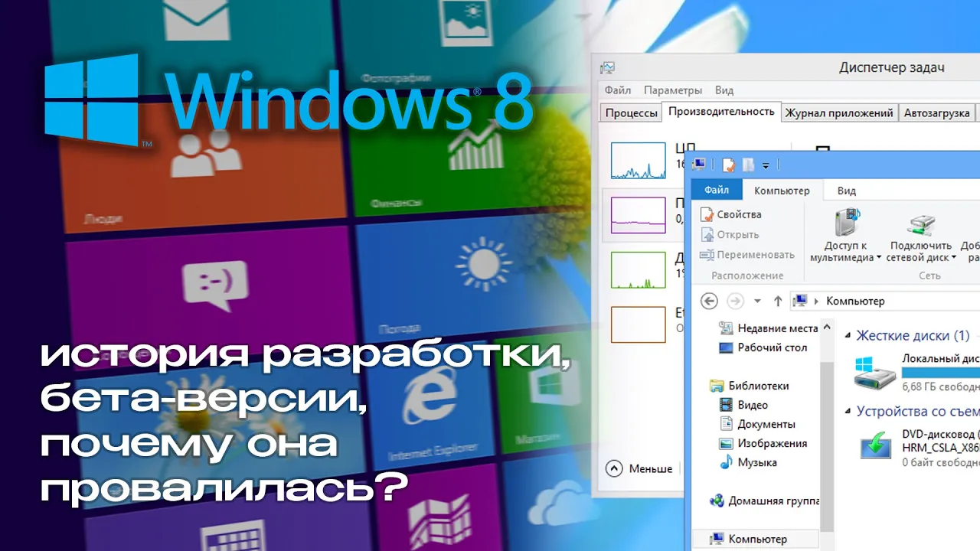Click the Properties icon in the quick access toolbar
980x551 pixels.
click(x=729, y=165)
